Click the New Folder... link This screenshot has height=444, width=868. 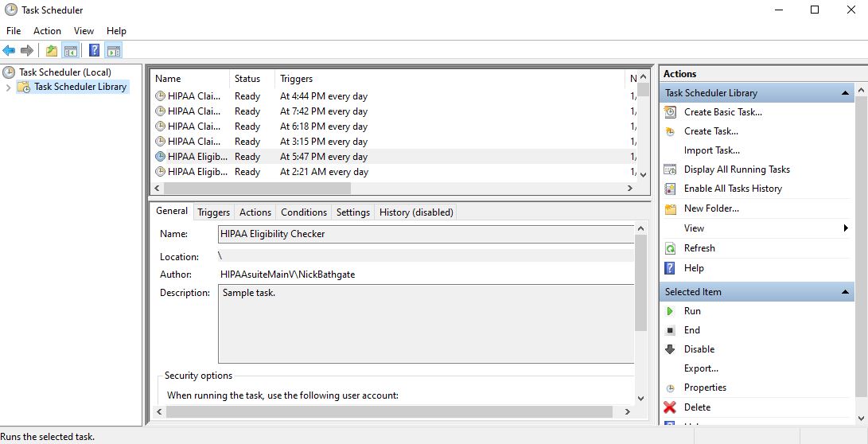click(x=711, y=208)
